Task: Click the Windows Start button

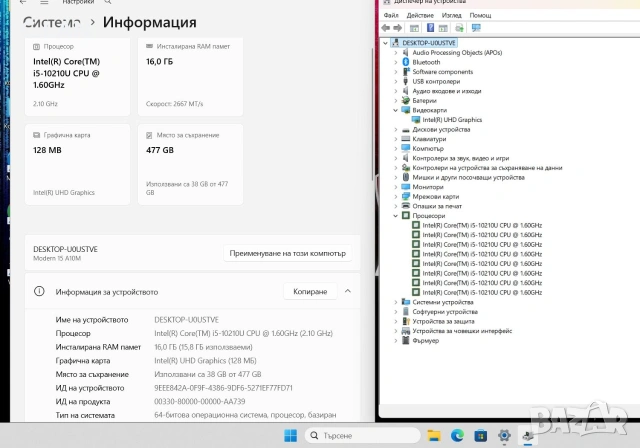Action: 291,436
